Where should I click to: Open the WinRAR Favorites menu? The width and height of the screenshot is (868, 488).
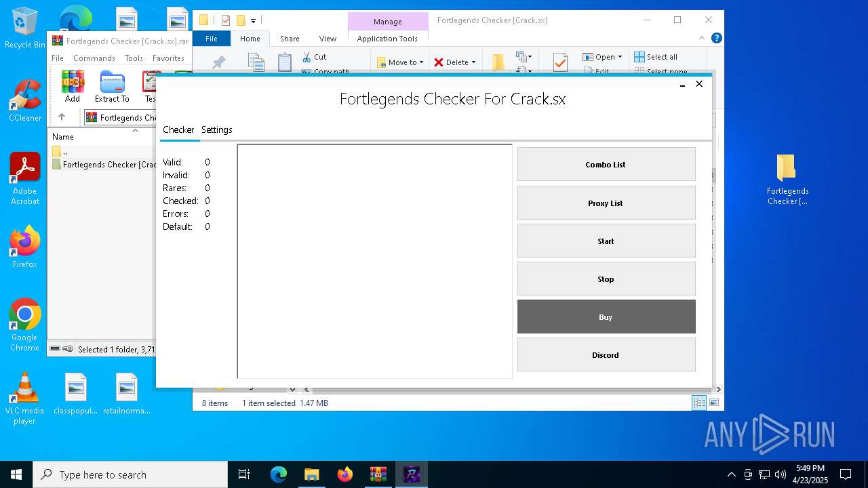pyautogui.click(x=168, y=58)
